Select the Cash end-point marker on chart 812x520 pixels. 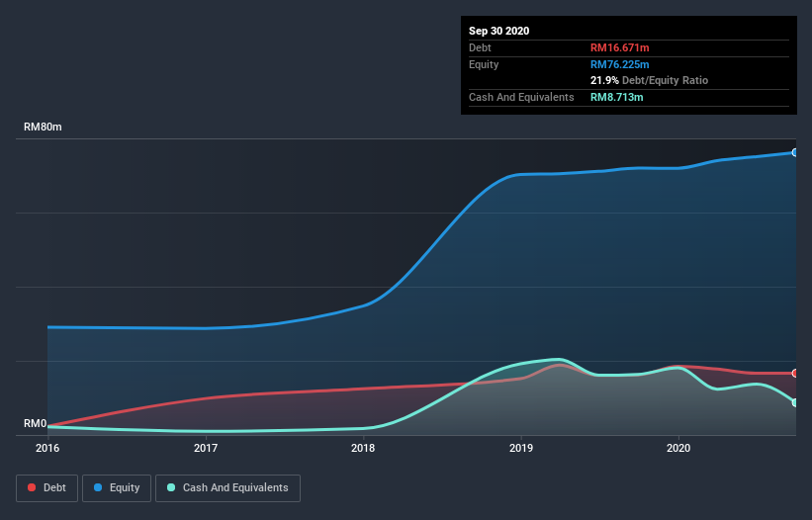coord(795,402)
